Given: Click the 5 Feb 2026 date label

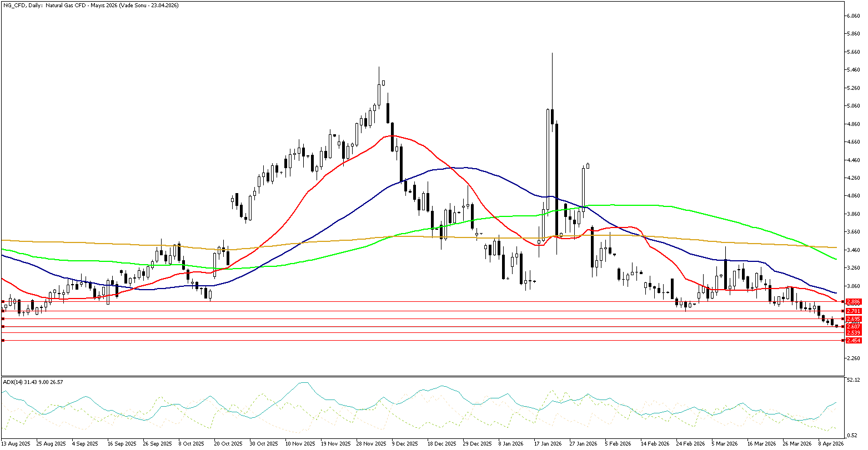Looking at the screenshot, I should coord(618,444).
